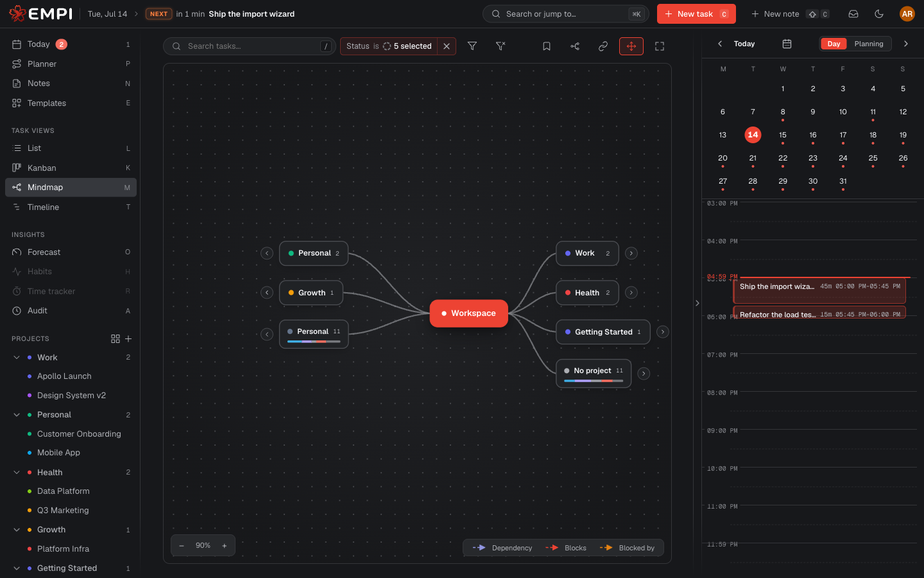Open Notes in sidebar
924x578 pixels.
pos(71,83)
